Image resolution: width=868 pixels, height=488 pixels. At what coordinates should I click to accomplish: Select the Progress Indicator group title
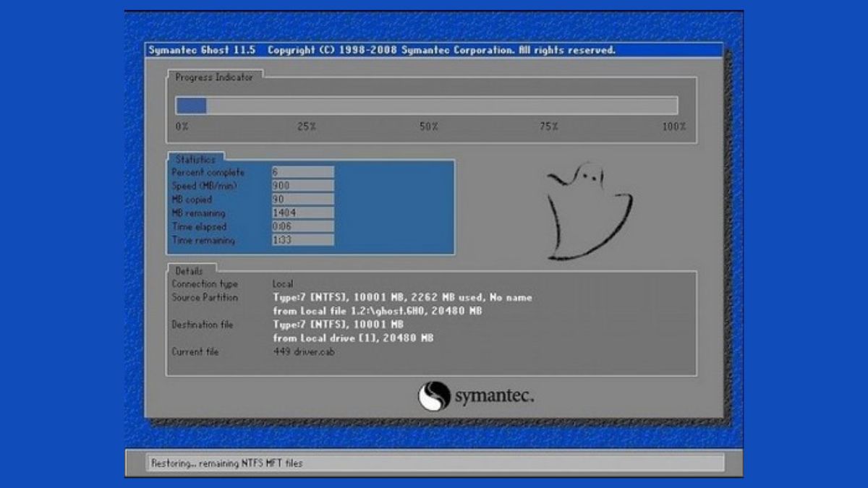(x=214, y=77)
